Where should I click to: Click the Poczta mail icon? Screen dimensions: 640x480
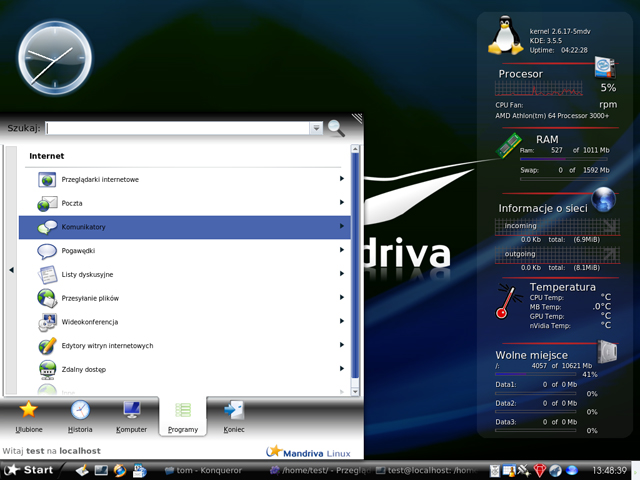(48, 203)
